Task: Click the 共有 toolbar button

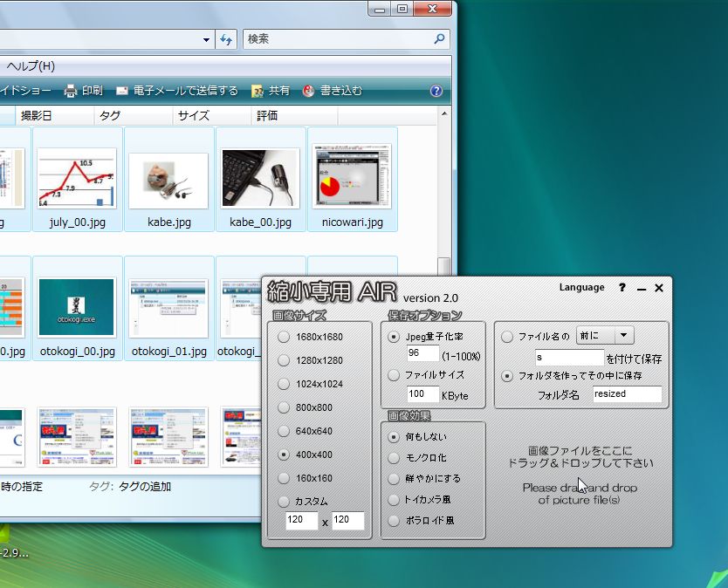Action: [x=271, y=91]
